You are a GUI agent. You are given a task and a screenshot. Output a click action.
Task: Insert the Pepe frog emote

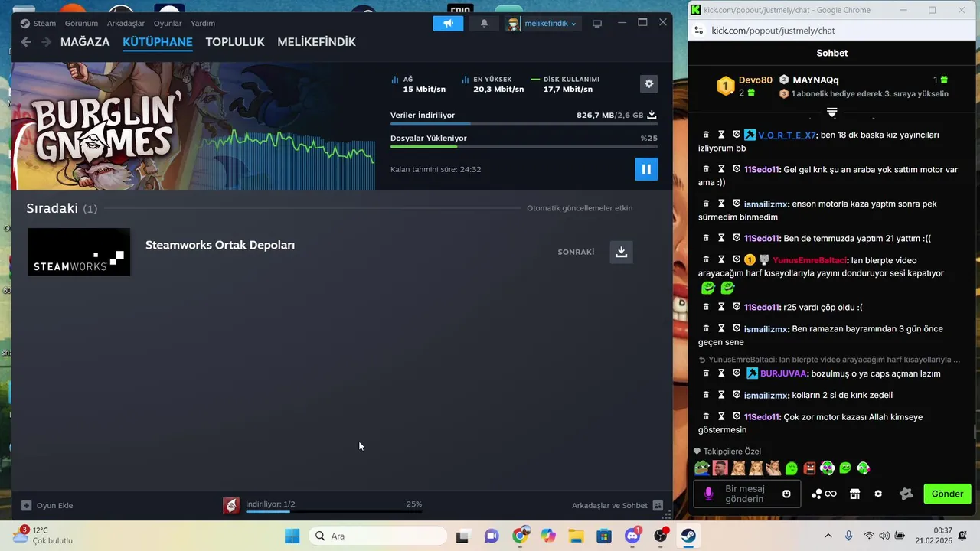[x=702, y=468]
